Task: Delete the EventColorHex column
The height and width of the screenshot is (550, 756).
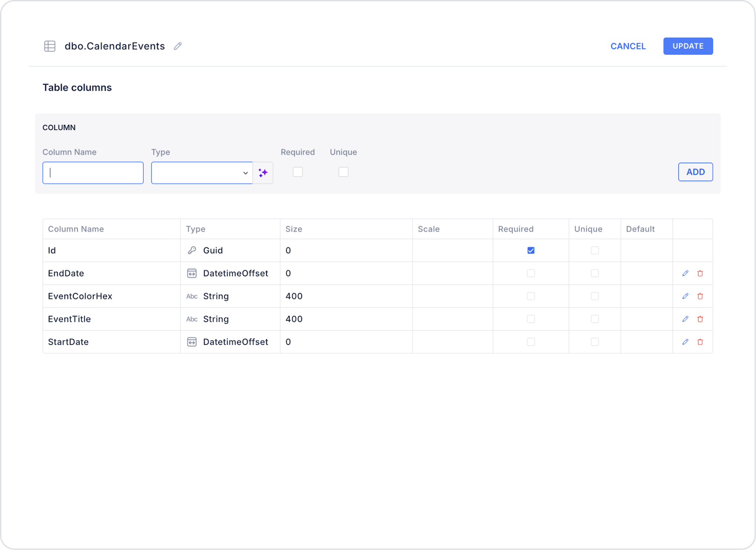Action: coord(700,296)
